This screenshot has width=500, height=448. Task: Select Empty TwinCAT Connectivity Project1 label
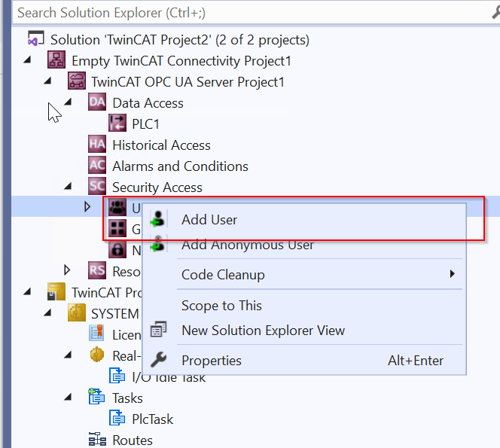(181, 61)
